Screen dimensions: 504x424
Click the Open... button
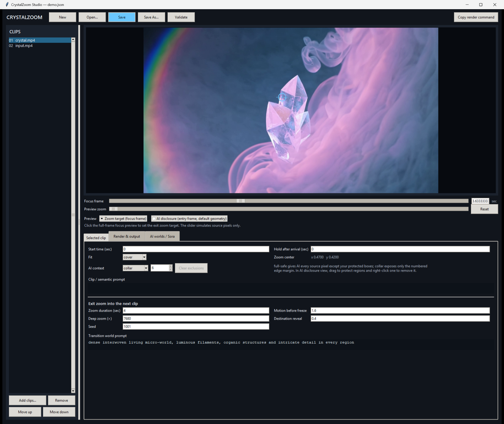[x=92, y=17]
